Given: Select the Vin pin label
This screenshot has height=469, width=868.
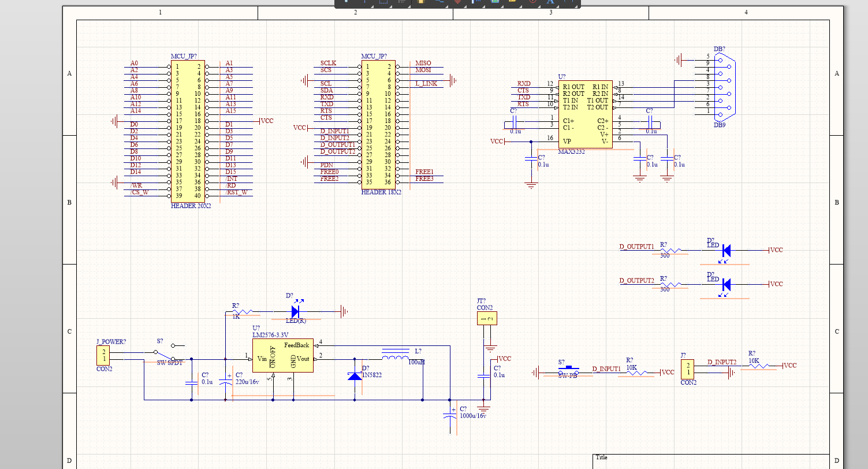Looking at the screenshot, I should 262,359.
